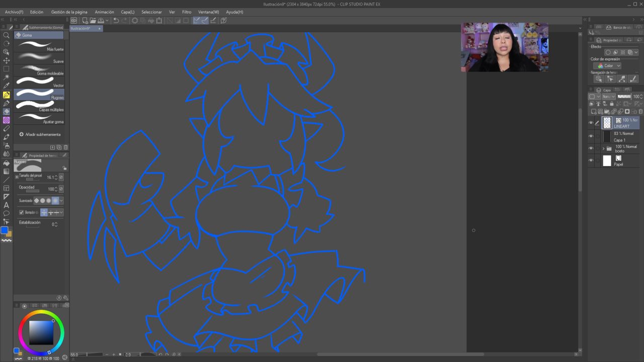The image size is (644, 362).
Task: Hide the boceto folder layer
Action: (591, 149)
